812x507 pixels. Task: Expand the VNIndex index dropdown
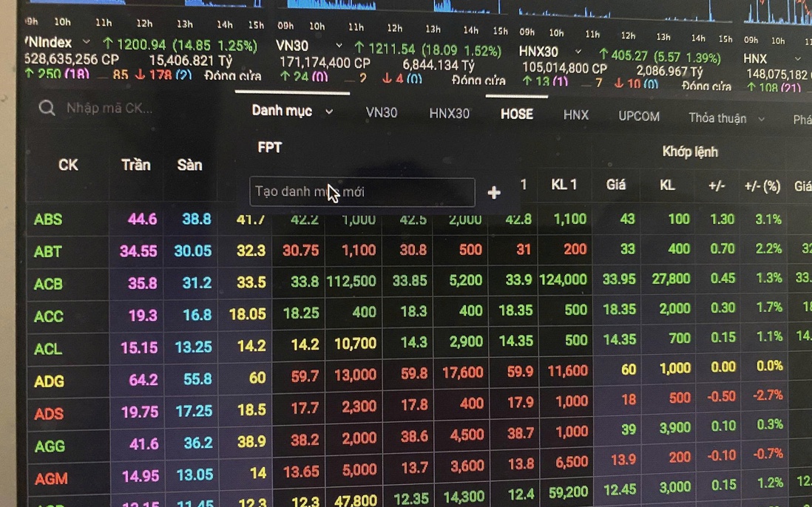point(87,42)
